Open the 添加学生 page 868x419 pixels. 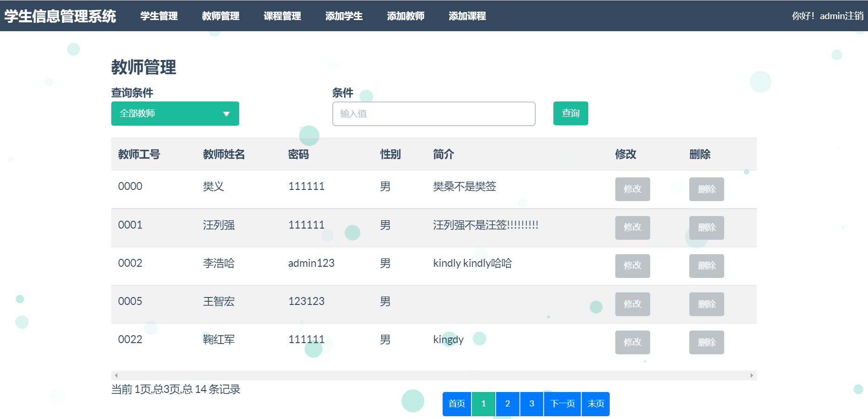coord(343,16)
